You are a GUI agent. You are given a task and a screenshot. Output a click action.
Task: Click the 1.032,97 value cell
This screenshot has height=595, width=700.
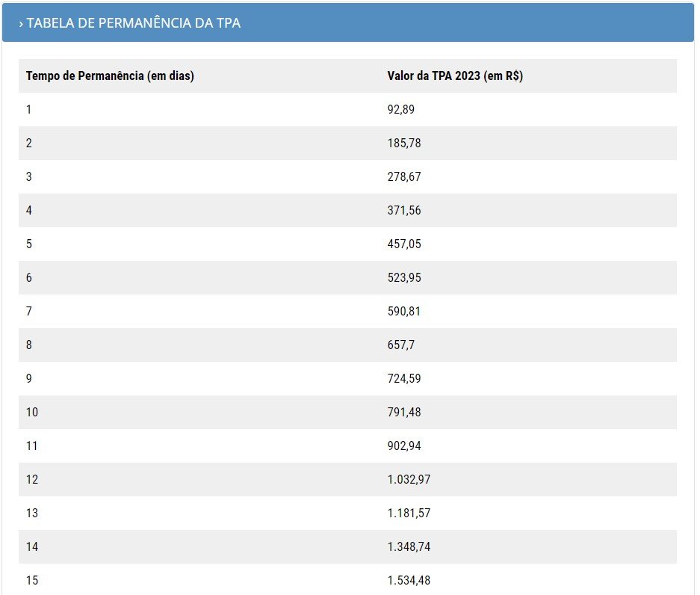pyautogui.click(x=409, y=479)
